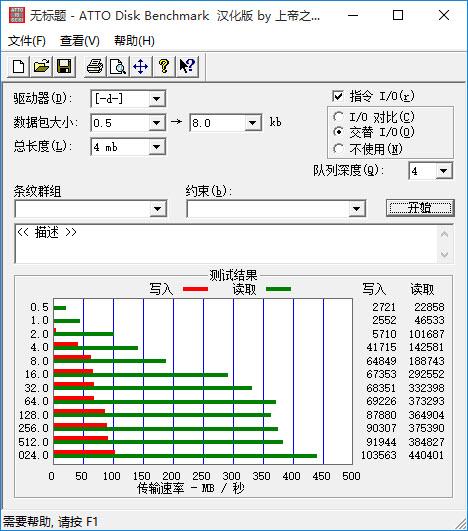
Task: Click the red 写入 legend swatch
Action: (195, 289)
